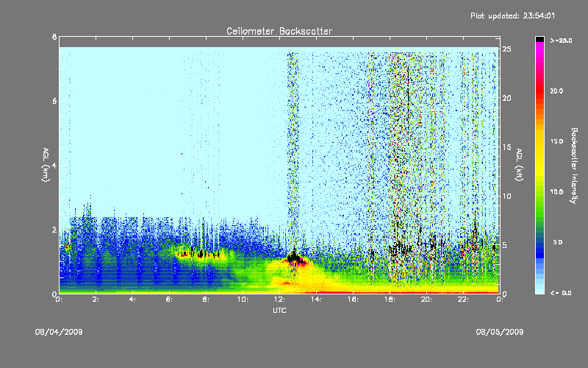Click the "10" kft tick on right axis

coord(507,196)
